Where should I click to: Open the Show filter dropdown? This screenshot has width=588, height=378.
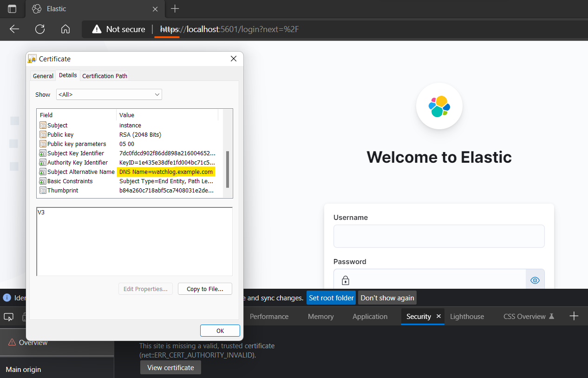(x=109, y=94)
